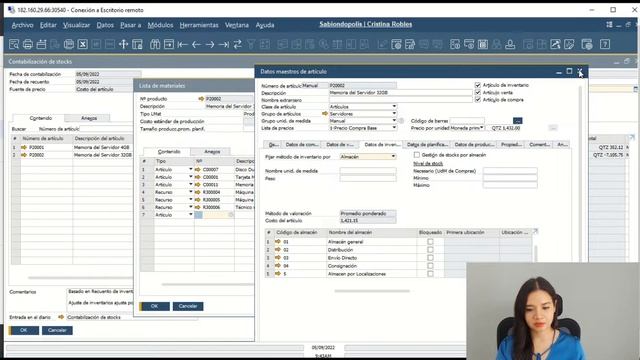Screen dimensions: 640x360
Task: Click OK in Contabilización de stocks
Action: [24, 330]
